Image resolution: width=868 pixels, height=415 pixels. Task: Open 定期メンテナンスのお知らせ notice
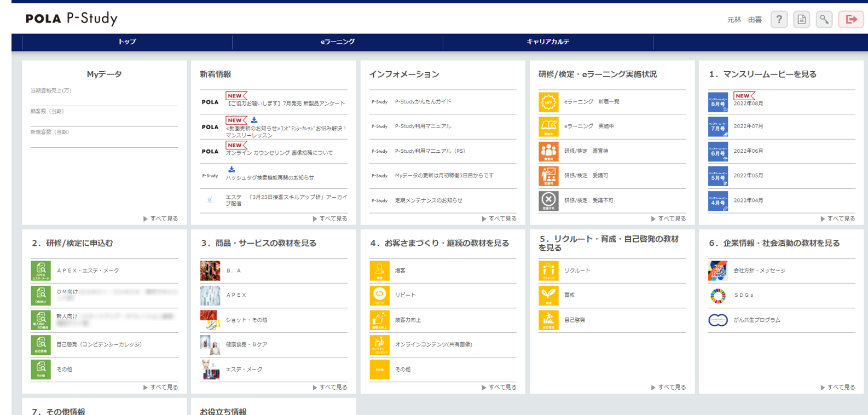pos(429,200)
